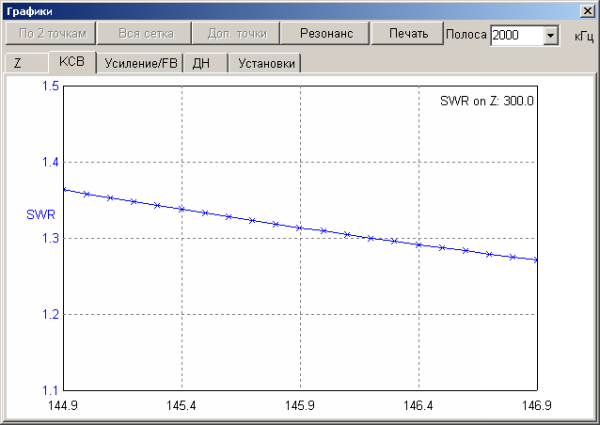600x425 pixels.
Task: Click the blue SWR axis label
Action: 38,214
